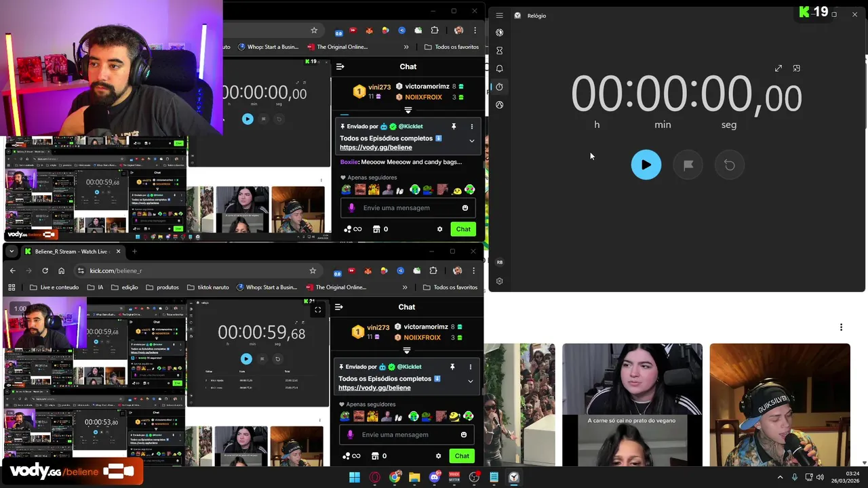Expand the gift leaderboard in upper chat

(408, 110)
